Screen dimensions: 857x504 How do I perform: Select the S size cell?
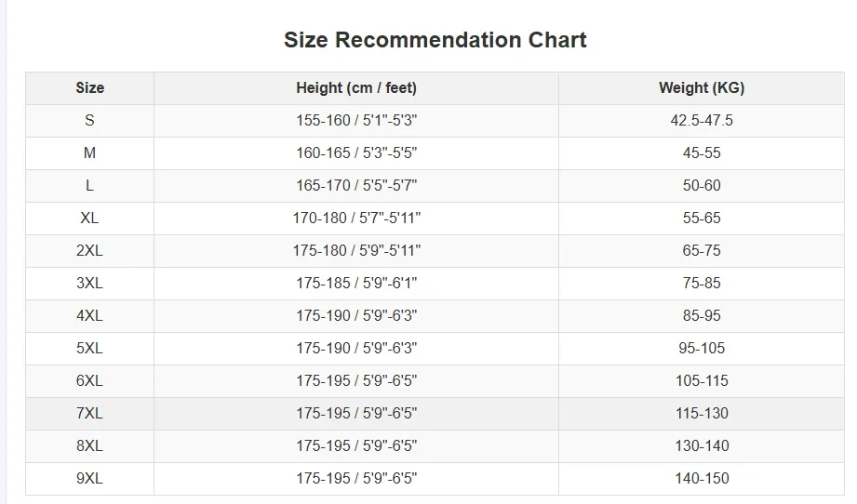tap(89, 121)
